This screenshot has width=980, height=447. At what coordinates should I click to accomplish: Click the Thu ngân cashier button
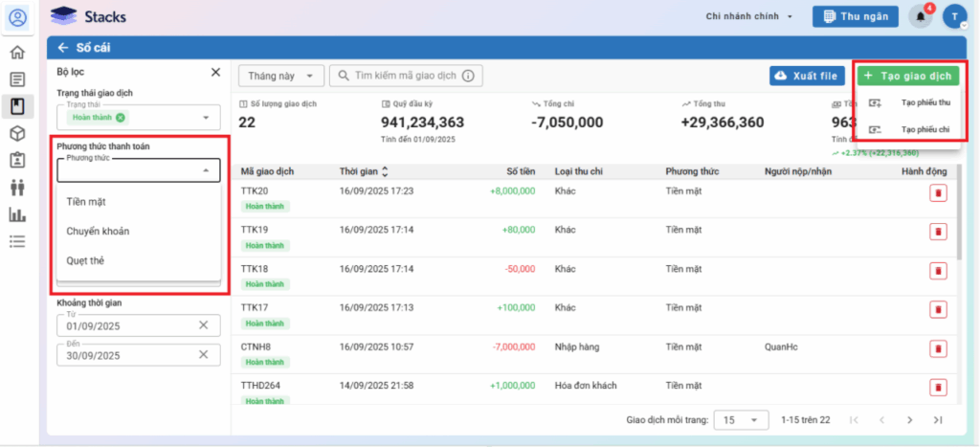click(x=856, y=16)
